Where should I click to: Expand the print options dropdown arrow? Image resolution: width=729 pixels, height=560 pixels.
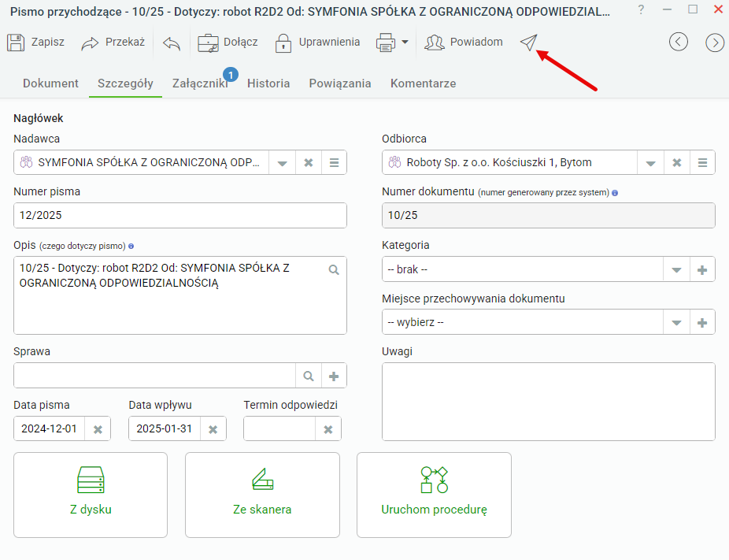click(405, 43)
